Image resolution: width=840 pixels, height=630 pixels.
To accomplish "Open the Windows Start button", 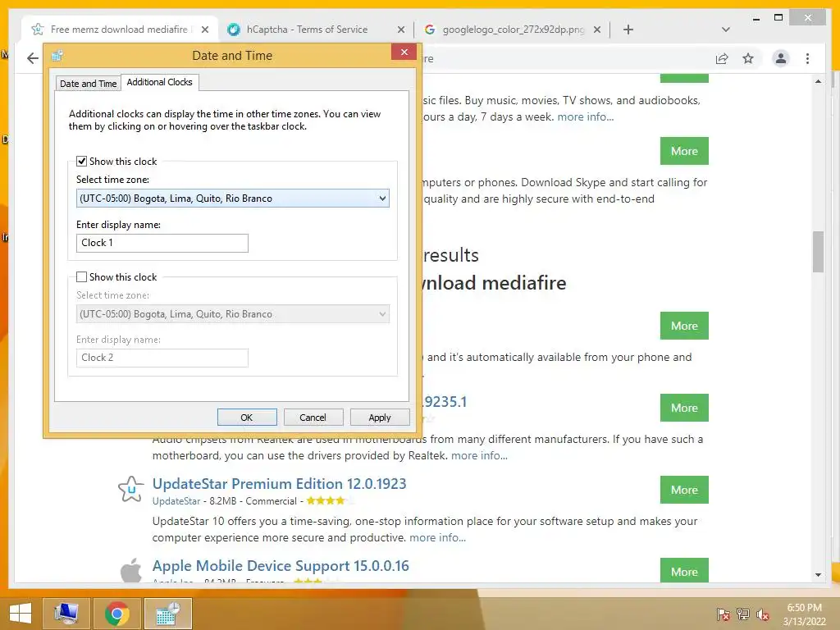I will tap(21, 613).
